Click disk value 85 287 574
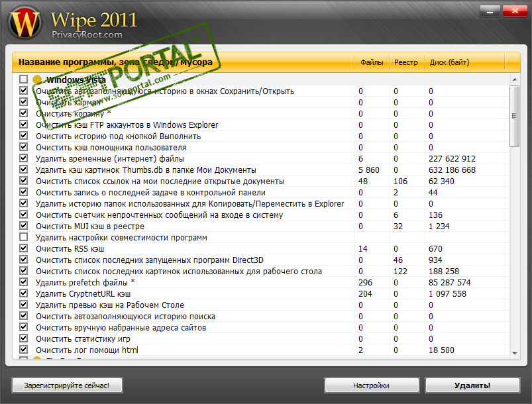 (x=450, y=283)
